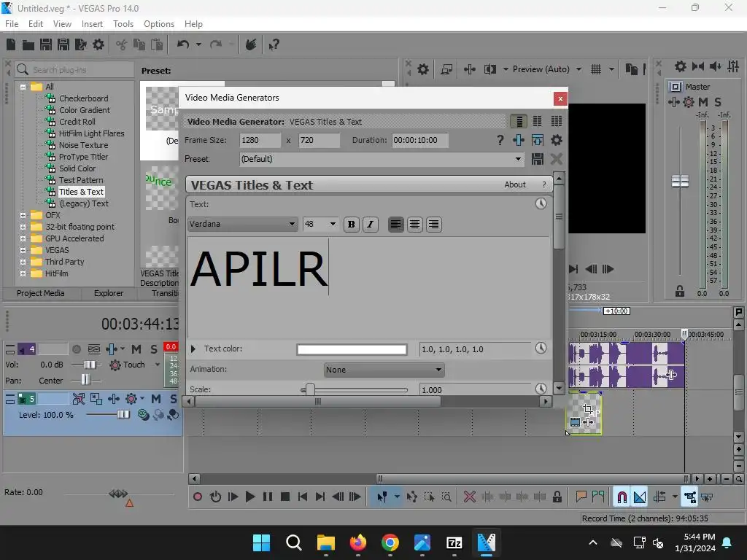Toggle bold formatting in Titles & Text
Screen dimensions: 747x560
[352, 225]
